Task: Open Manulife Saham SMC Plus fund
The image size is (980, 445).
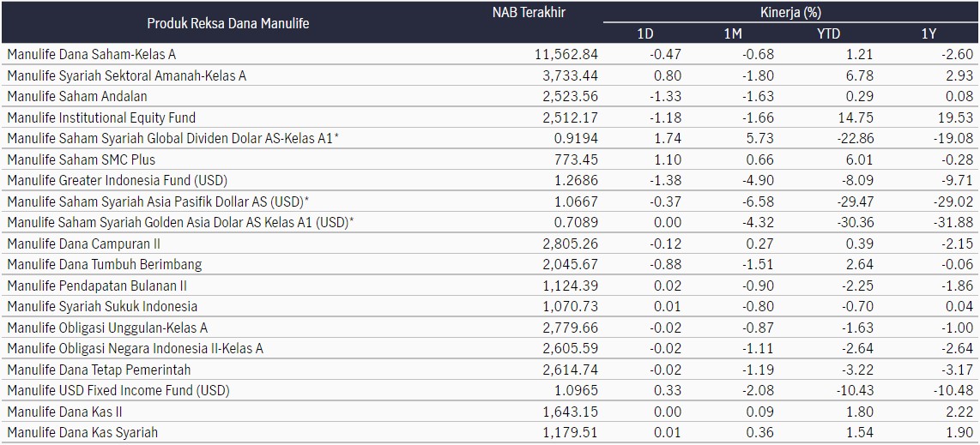Action: (82, 159)
